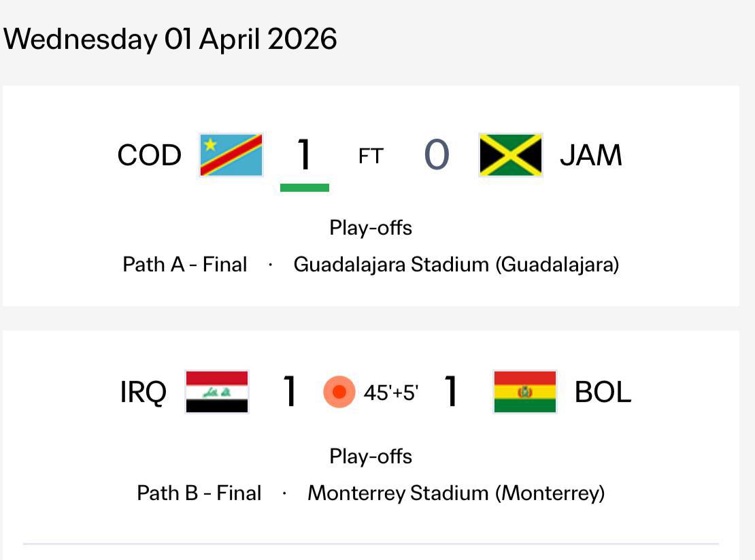Click the Jamaica flag icon
755x560 pixels.
(x=511, y=155)
